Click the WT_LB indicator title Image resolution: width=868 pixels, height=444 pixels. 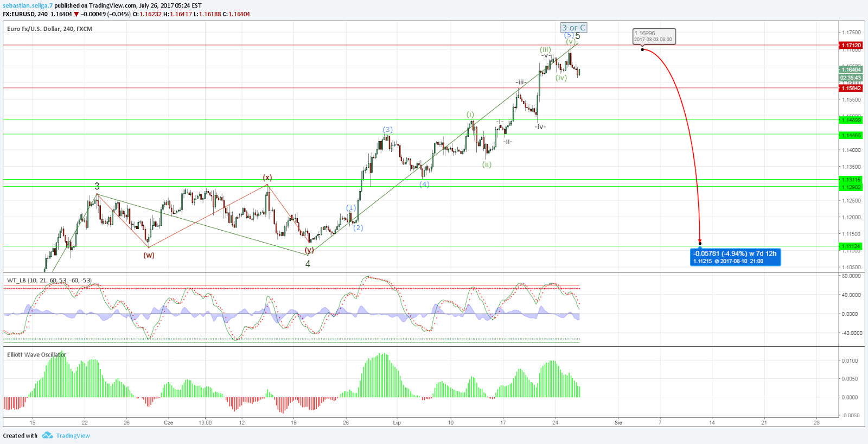point(49,281)
